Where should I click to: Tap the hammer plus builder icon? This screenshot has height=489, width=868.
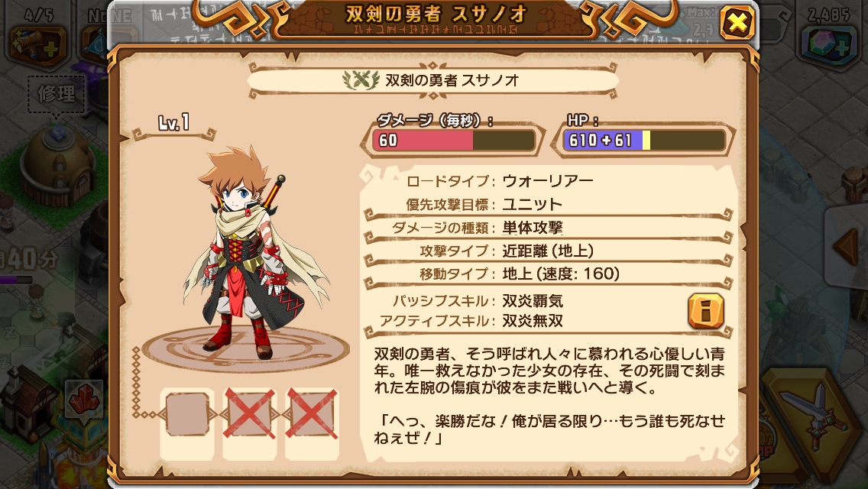click(37, 44)
